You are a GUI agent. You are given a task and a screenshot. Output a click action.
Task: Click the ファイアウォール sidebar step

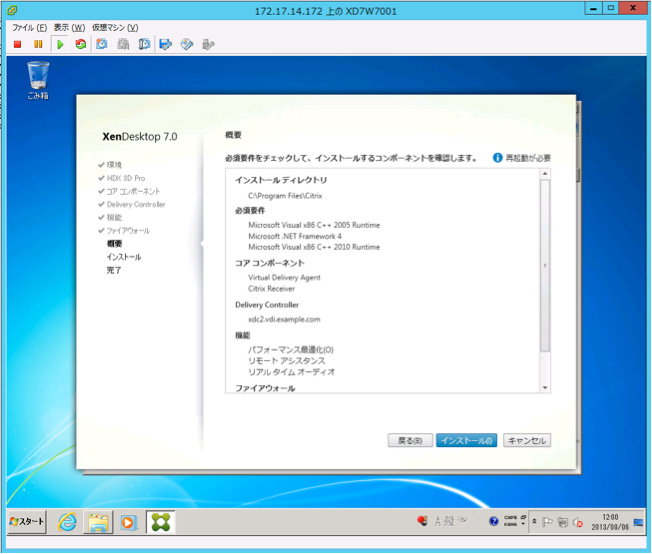click(x=128, y=230)
